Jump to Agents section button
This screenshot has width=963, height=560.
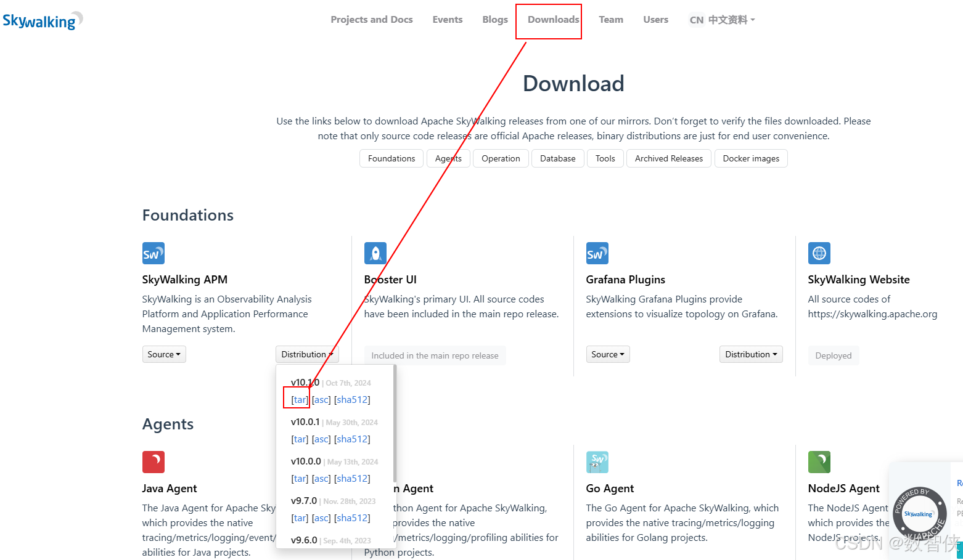pyautogui.click(x=448, y=158)
